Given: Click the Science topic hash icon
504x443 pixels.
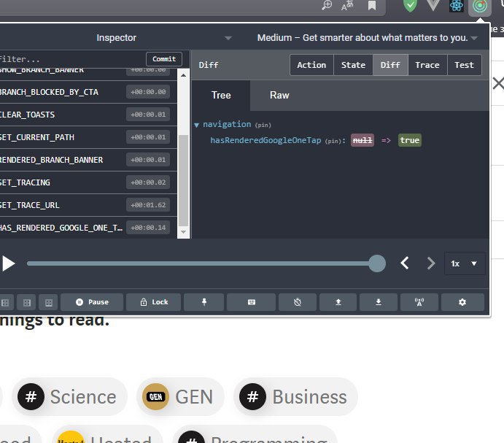Looking at the screenshot, I should (x=31, y=396).
